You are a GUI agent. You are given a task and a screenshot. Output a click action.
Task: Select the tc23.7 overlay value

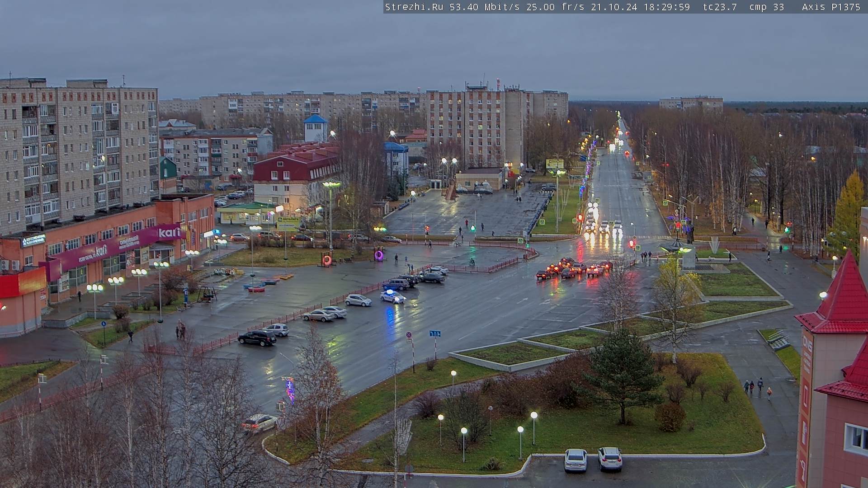tap(720, 7)
